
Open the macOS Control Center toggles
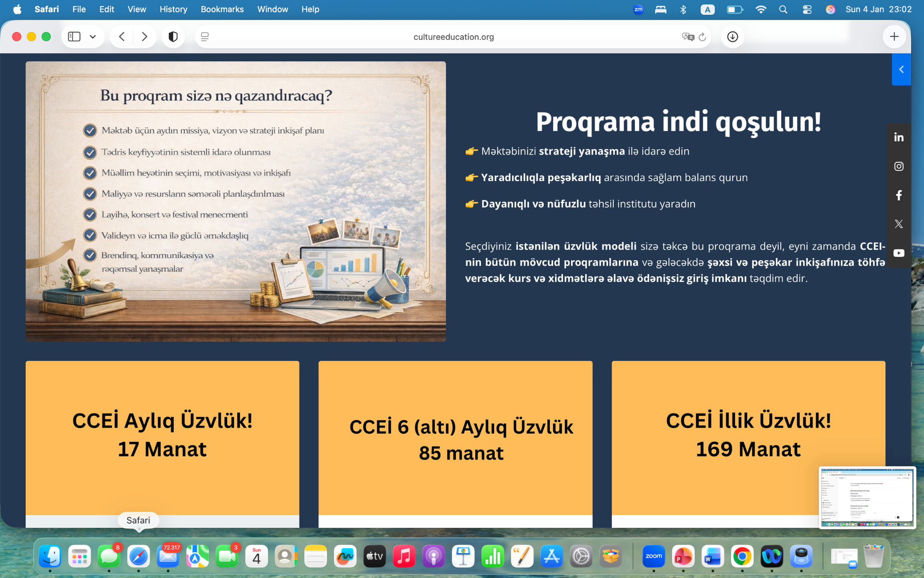[x=807, y=9]
